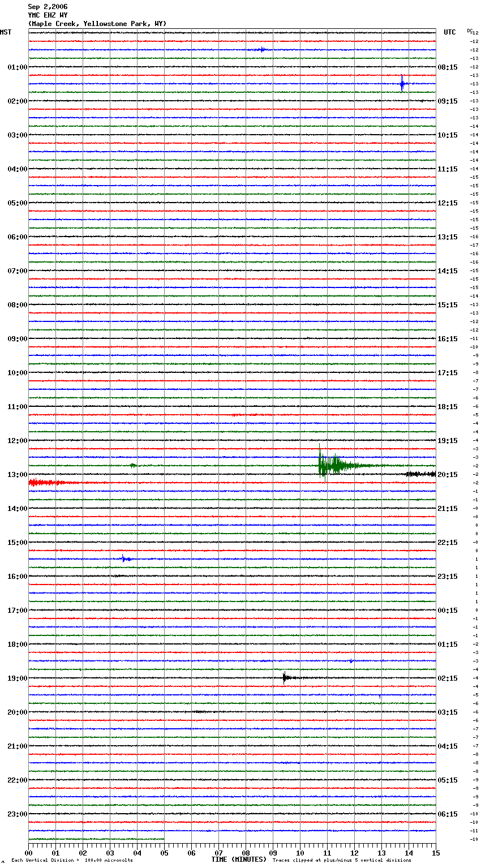The width and height of the screenshot is (481, 868).
Task: Select the 11:00 MST time label
Action: pos(17,407)
